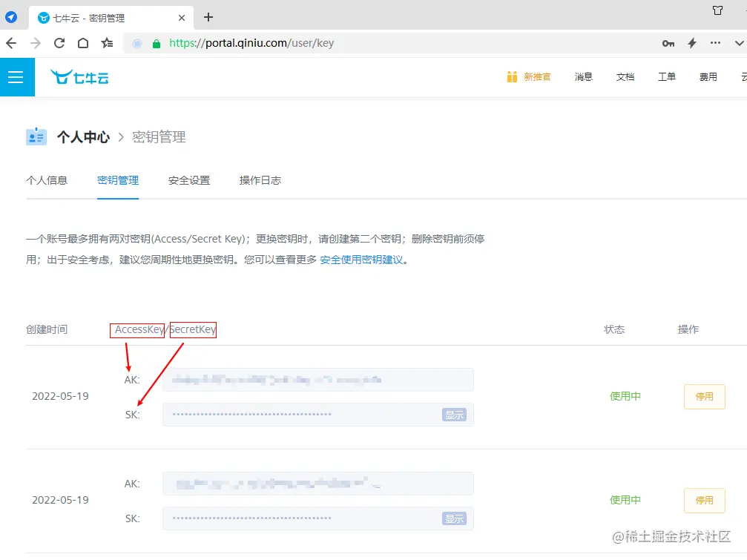Click the address bar URL
The width and height of the screenshot is (747, 560).
click(251, 43)
